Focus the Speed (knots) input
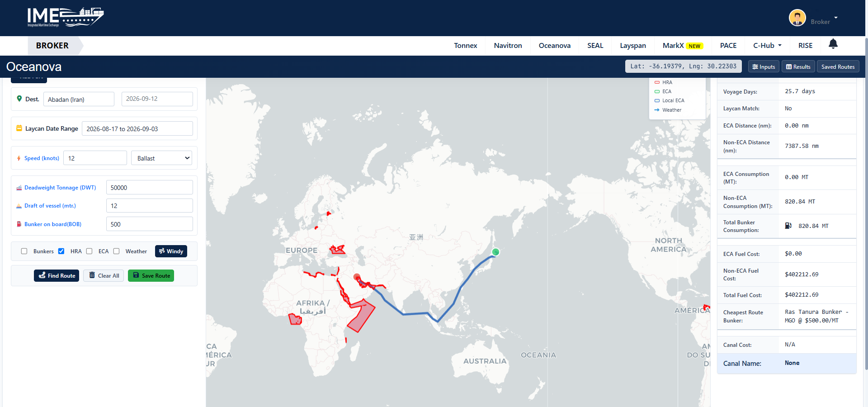868x407 pixels. pos(95,158)
